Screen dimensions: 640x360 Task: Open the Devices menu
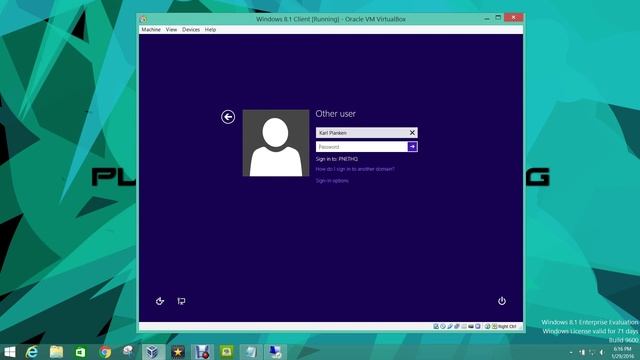[x=191, y=30]
